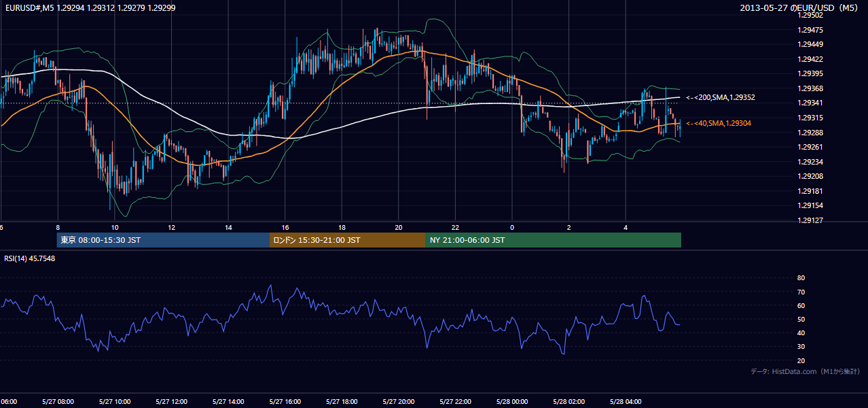Click hour tick 16 under price chart

point(285,228)
